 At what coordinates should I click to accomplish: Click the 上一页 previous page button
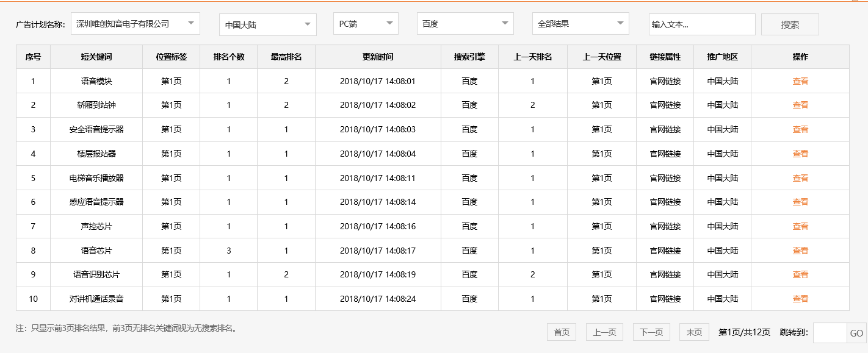(x=604, y=332)
